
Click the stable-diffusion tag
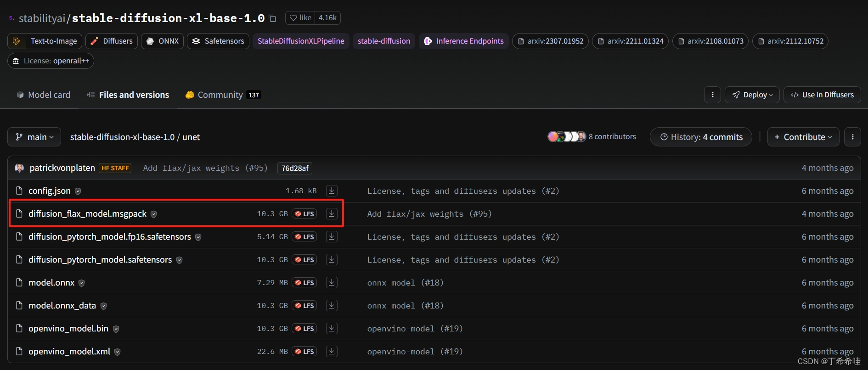(x=384, y=41)
